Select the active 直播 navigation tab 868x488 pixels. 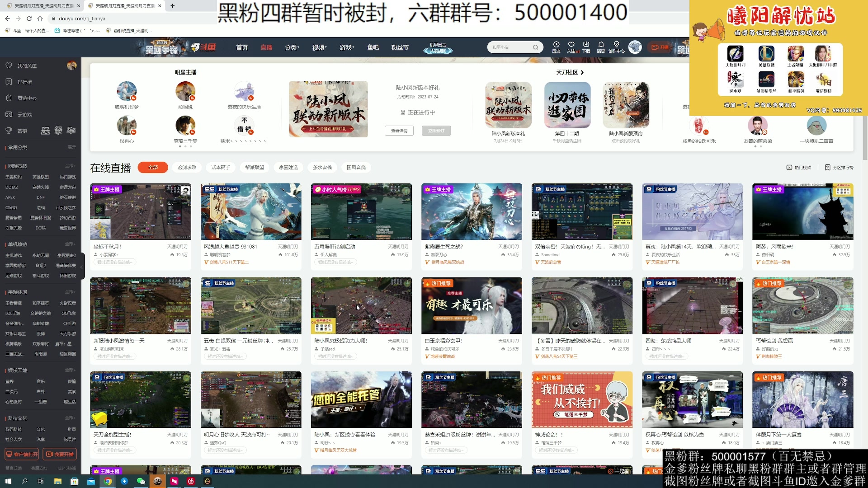pos(266,47)
